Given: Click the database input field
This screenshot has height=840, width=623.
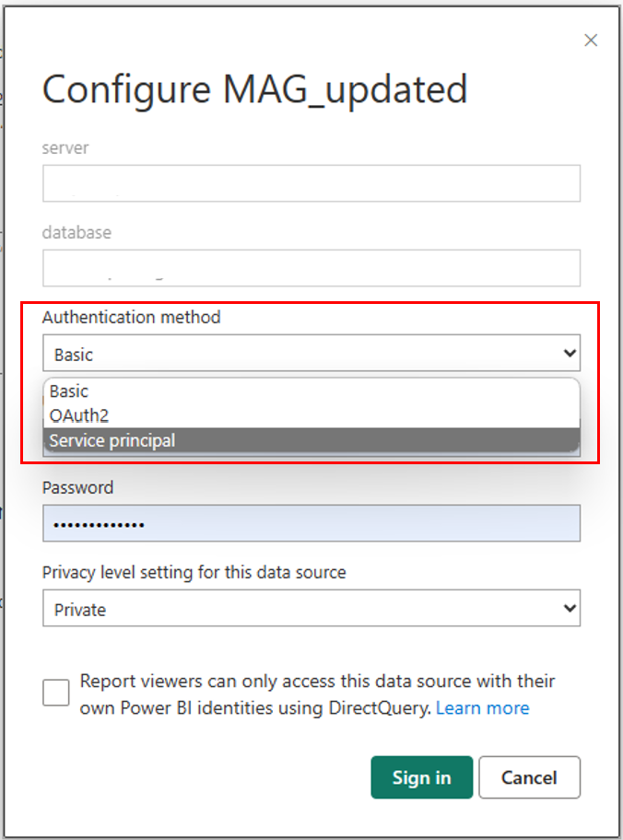Looking at the screenshot, I should [311, 268].
